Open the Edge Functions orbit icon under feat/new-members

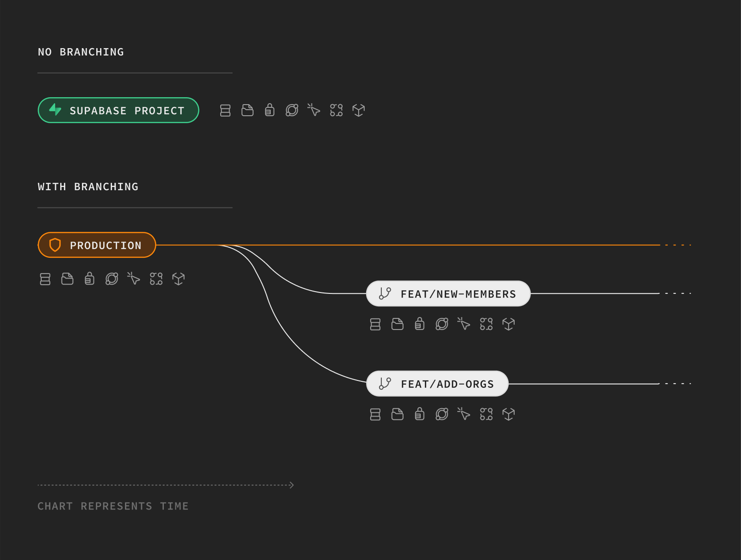pyautogui.click(x=442, y=324)
